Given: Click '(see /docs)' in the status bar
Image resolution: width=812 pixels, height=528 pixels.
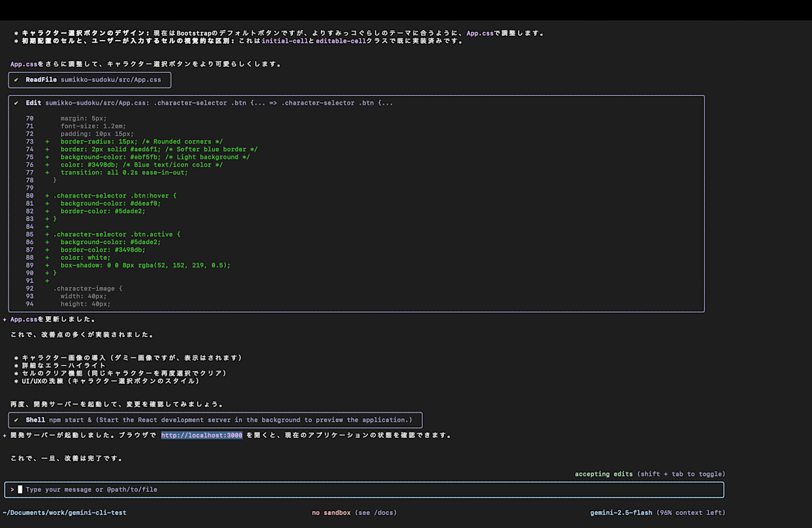Looking at the screenshot, I should (376, 512).
